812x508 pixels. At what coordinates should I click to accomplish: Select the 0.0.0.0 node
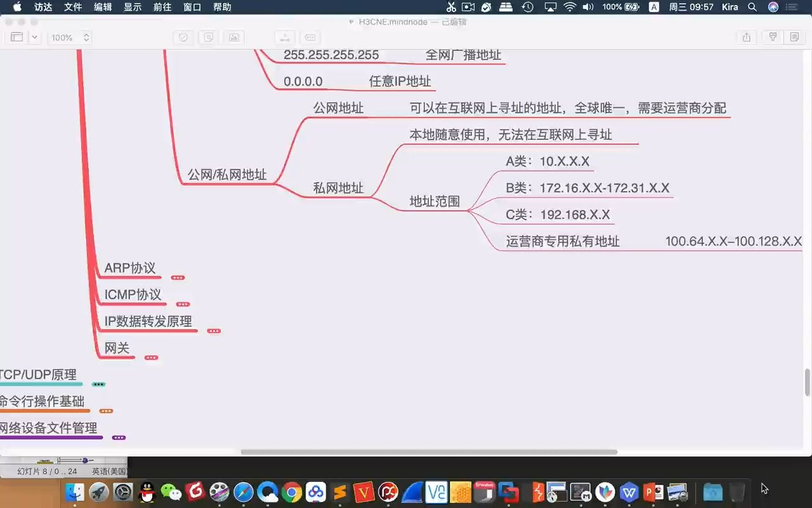tap(303, 81)
